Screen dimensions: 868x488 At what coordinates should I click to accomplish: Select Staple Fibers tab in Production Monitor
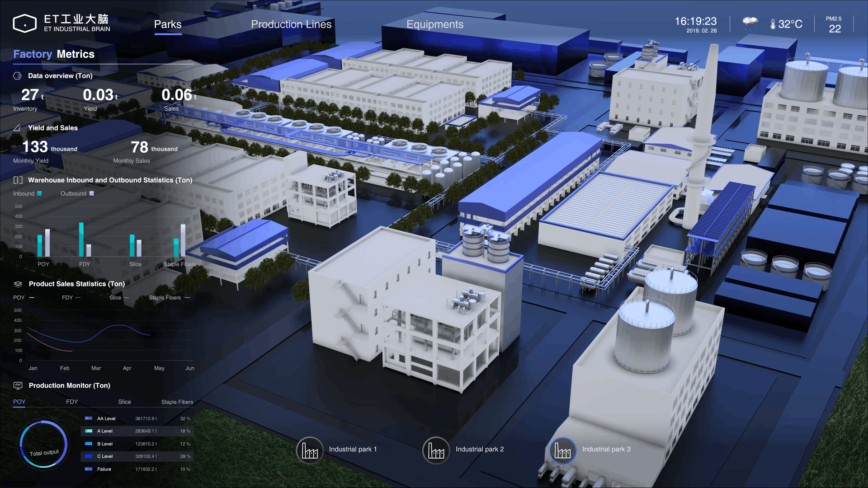[177, 402]
